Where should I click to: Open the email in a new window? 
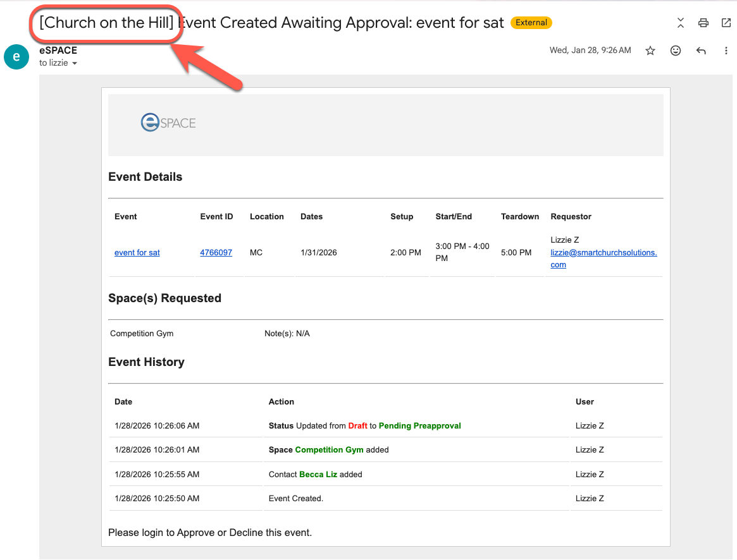coord(726,23)
